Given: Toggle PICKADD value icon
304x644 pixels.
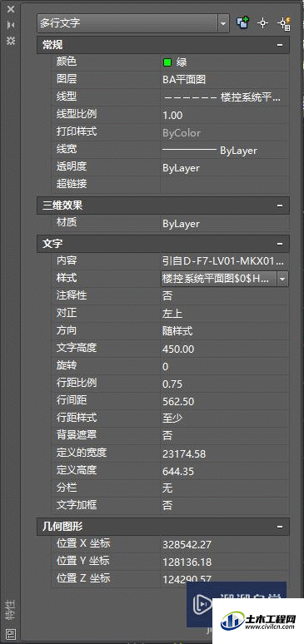Looking at the screenshot, I should click(x=243, y=23).
